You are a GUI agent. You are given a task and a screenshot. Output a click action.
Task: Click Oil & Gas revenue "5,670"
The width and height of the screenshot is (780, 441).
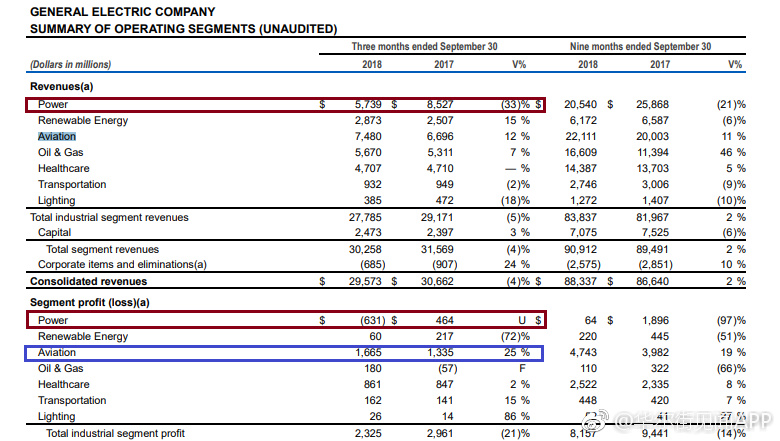(368, 152)
